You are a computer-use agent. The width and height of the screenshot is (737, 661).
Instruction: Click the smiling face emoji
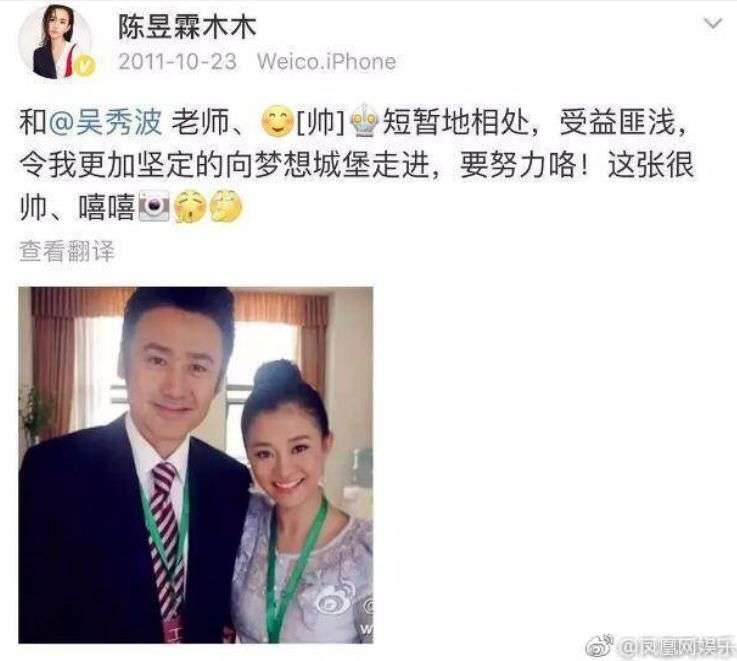(277, 122)
